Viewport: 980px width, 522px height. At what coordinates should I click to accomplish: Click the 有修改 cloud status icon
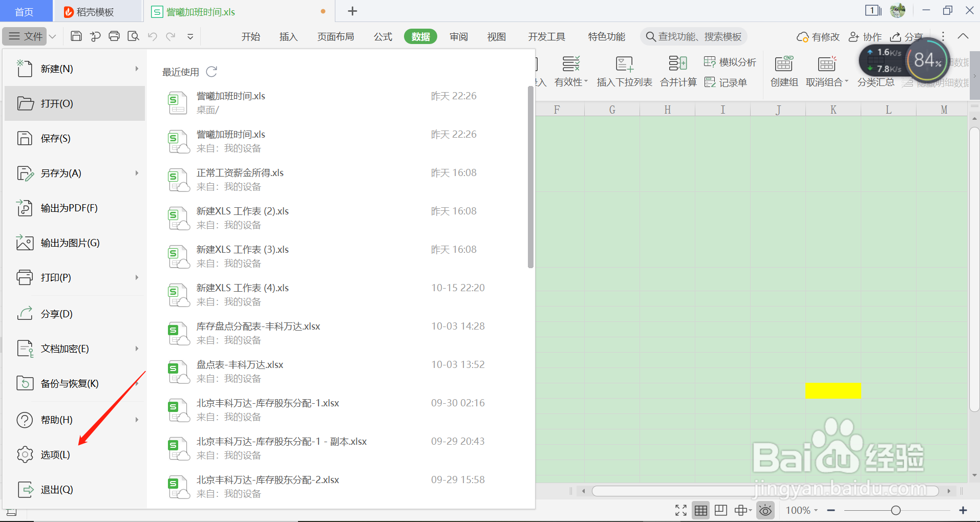coord(818,37)
